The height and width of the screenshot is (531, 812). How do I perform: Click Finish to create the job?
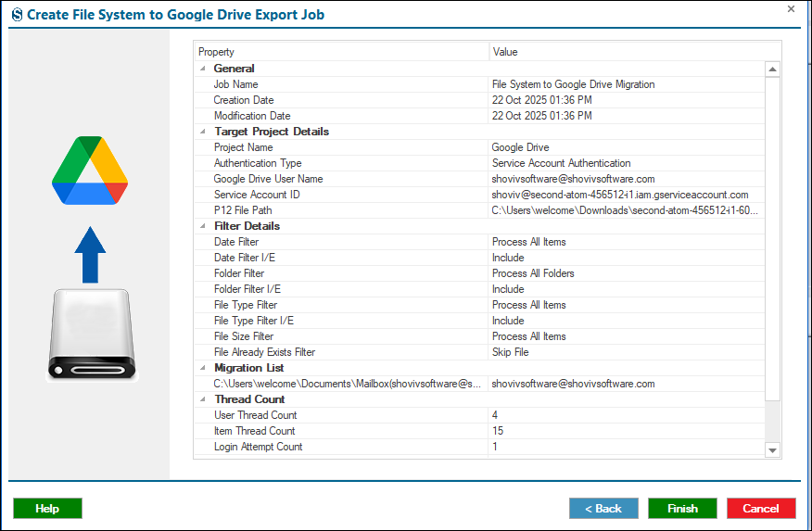[x=682, y=508]
